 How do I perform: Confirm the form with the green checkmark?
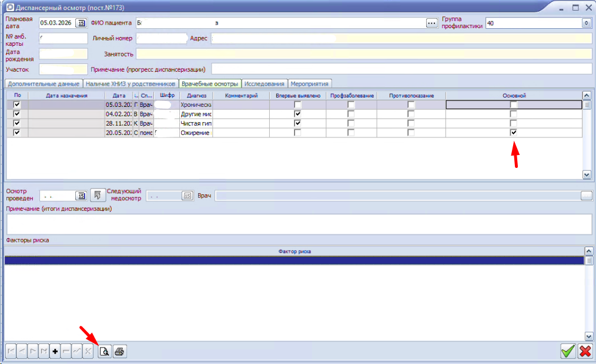point(568,351)
